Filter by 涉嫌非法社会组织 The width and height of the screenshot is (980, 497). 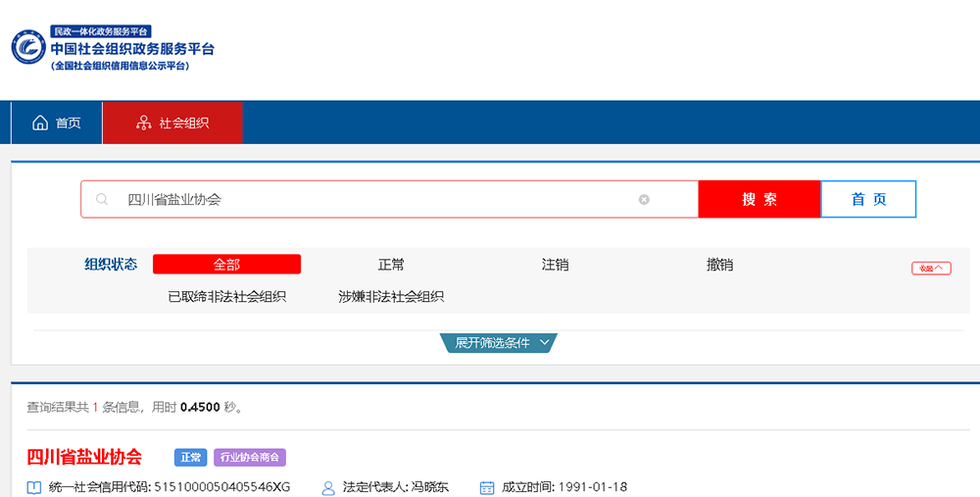(391, 296)
